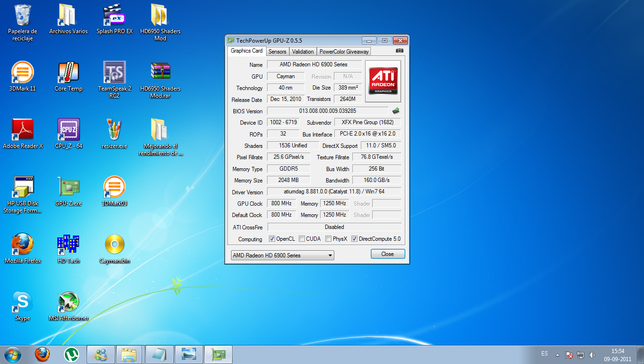Launch Splash PRO EX from desktop
Screen dimensions: 644x364
click(114, 15)
